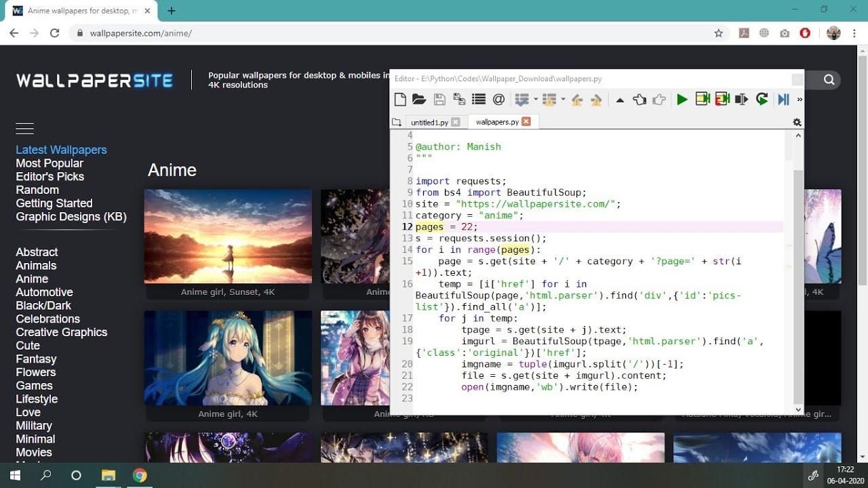
Task: Open the Creative Graphics category
Action: (62, 332)
